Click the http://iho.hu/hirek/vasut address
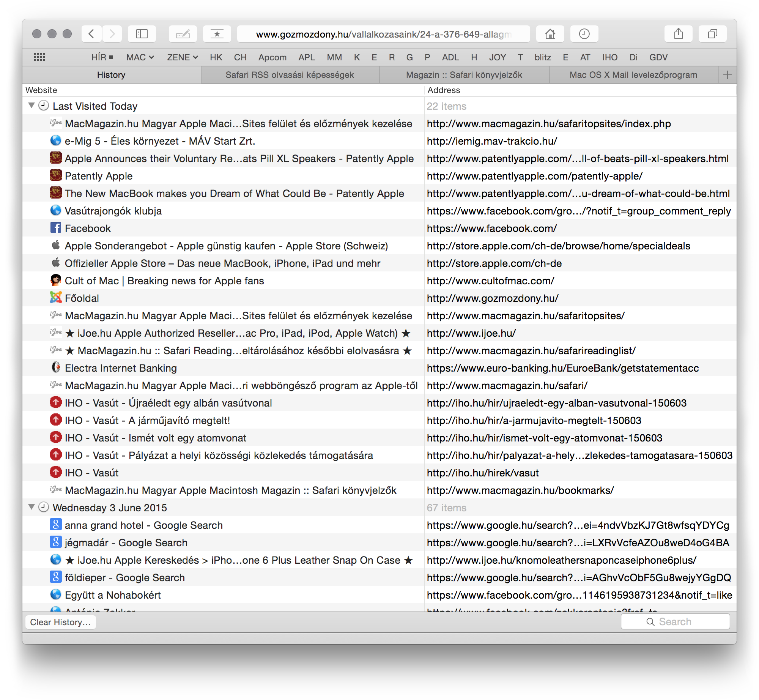The image size is (759, 700). point(483,473)
